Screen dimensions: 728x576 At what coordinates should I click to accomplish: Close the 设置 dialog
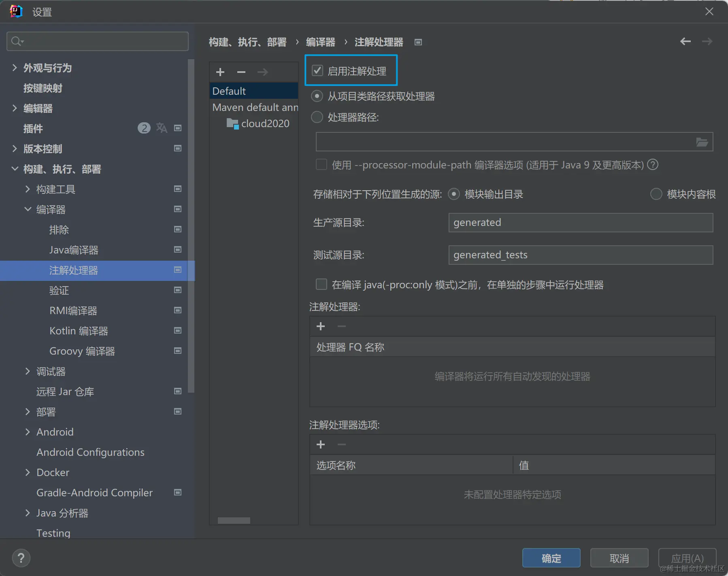click(709, 12)
